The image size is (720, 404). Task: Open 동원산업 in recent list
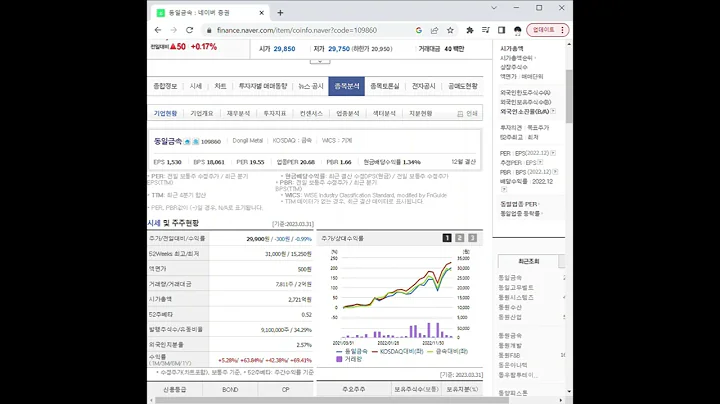510,317
